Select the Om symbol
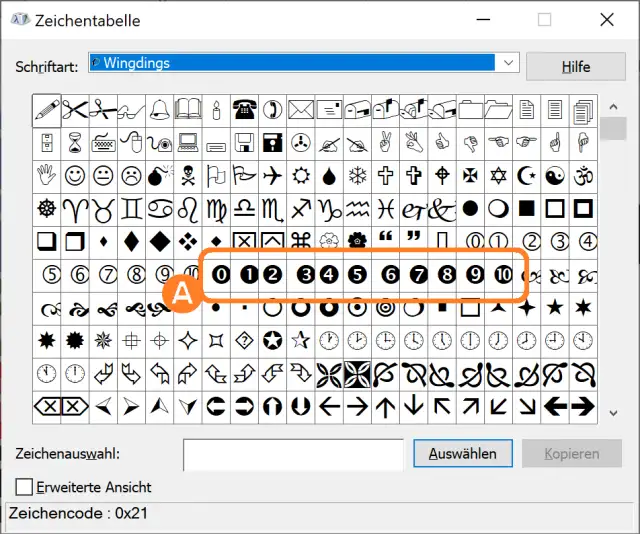Screen dimensions: 640x534 (x=583, y=176)
